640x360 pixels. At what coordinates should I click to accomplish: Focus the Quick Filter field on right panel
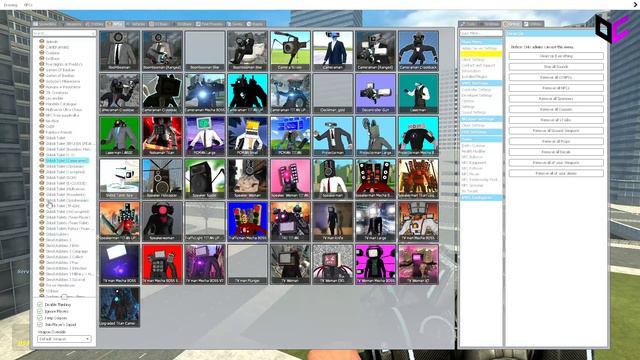481,33
